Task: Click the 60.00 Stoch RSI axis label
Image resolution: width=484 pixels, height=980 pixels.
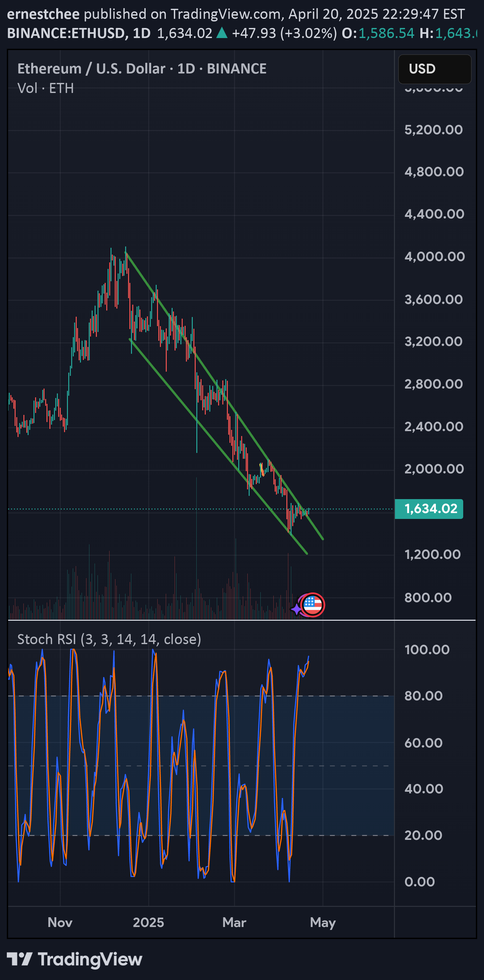Action: tap(423, 743)
